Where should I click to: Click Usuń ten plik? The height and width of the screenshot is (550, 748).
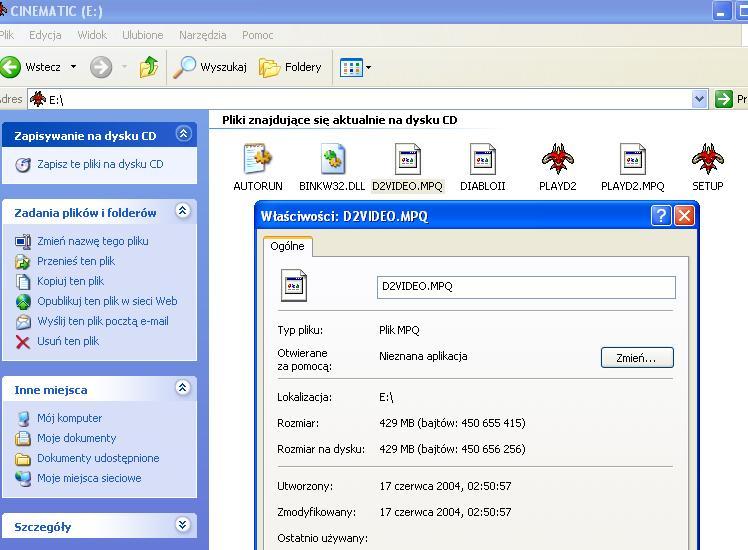coord(68,342)
